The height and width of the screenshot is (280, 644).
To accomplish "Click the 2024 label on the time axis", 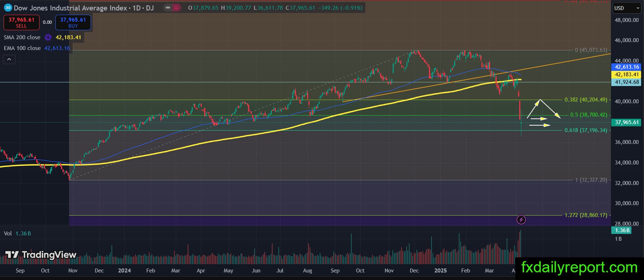I will (124, 271).
